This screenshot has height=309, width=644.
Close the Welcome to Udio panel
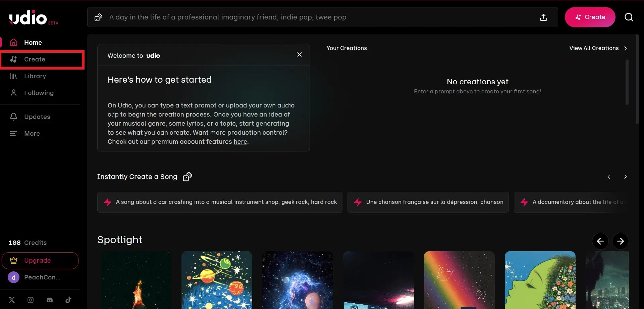pos(300,54)
